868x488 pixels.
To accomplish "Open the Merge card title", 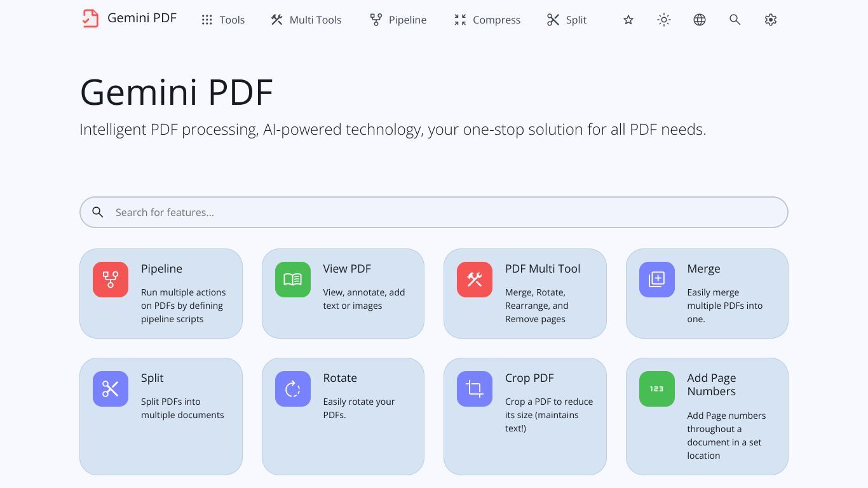I will [x=703, y=269].
